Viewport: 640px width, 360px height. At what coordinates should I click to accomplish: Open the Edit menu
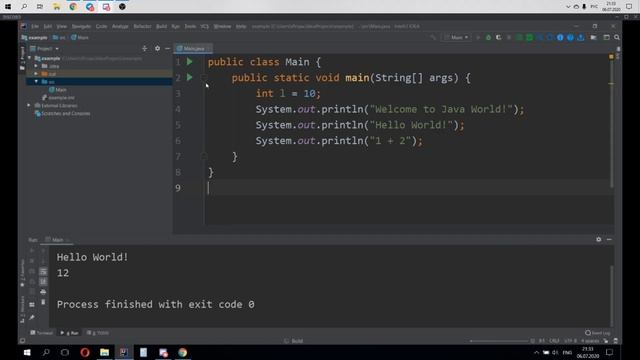coord(48,26)
